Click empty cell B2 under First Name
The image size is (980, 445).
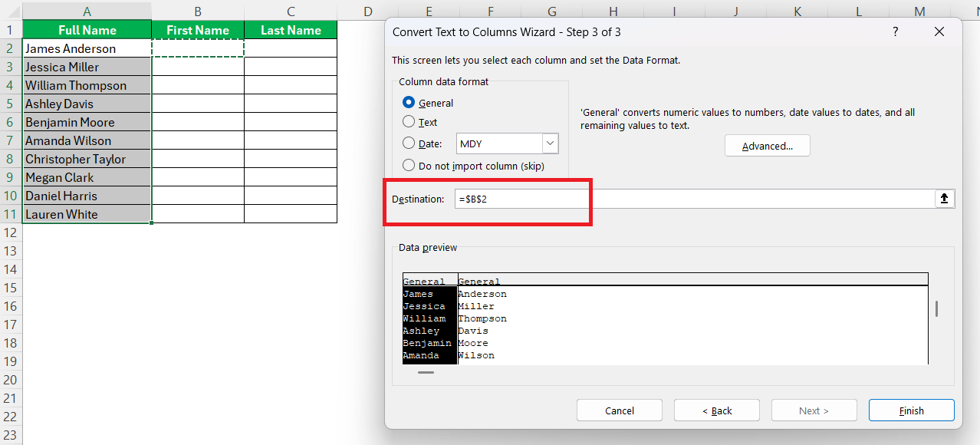pyautogui.click(x=198, y=48)
